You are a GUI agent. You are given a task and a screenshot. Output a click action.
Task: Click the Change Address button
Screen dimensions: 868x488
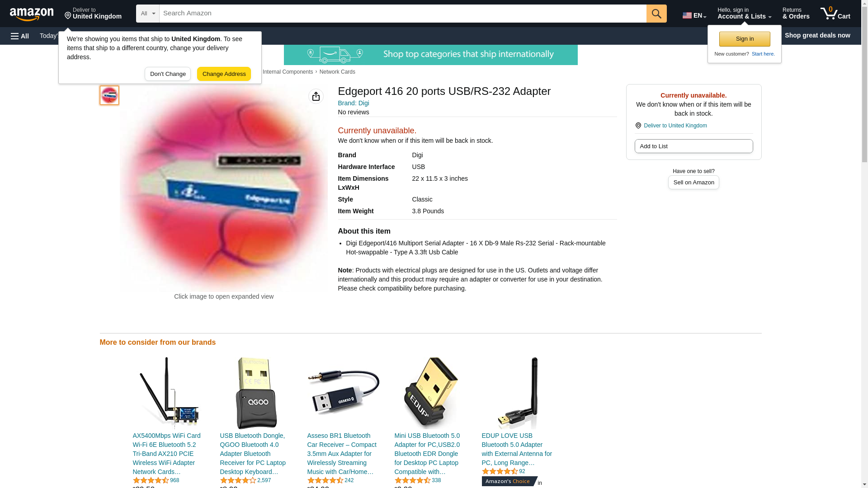coord(224,74)
